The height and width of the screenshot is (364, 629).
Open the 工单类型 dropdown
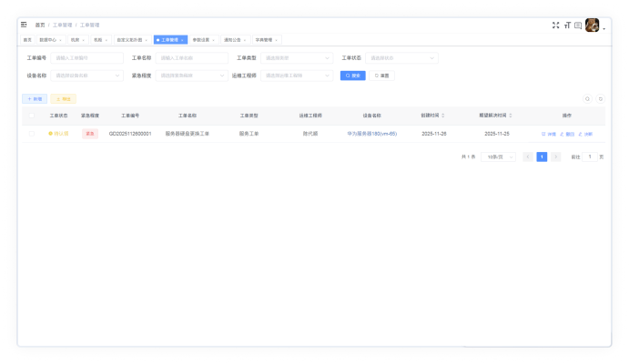pyautogui.click(x=297, y=58)
